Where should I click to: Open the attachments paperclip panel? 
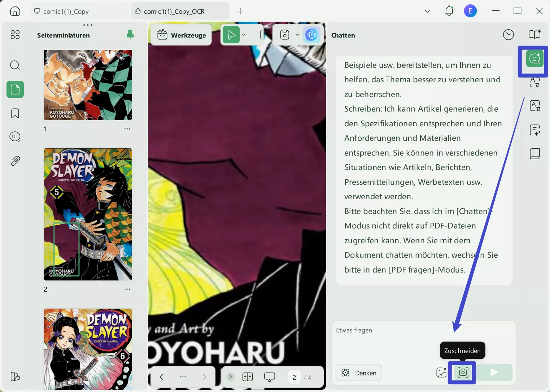pos(15,161)
